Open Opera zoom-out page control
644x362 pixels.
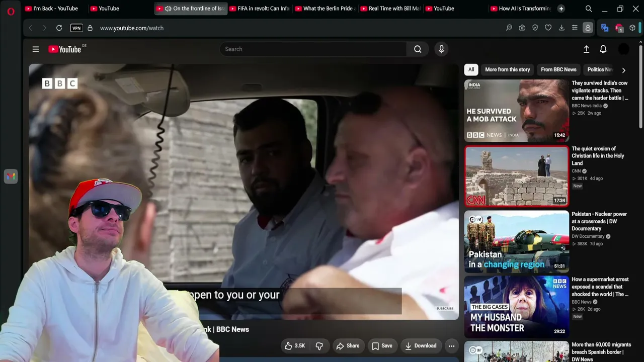(509, 28)
